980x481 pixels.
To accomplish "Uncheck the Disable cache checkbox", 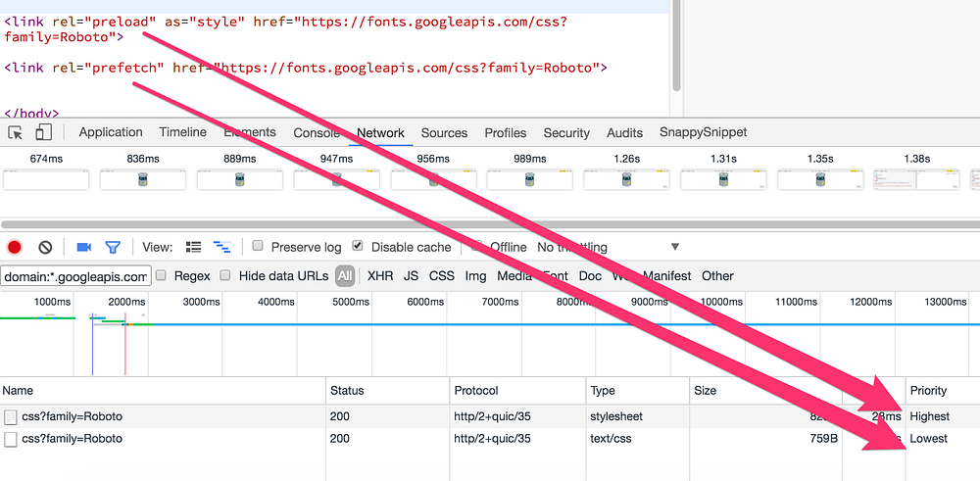I will pos(358,246).
